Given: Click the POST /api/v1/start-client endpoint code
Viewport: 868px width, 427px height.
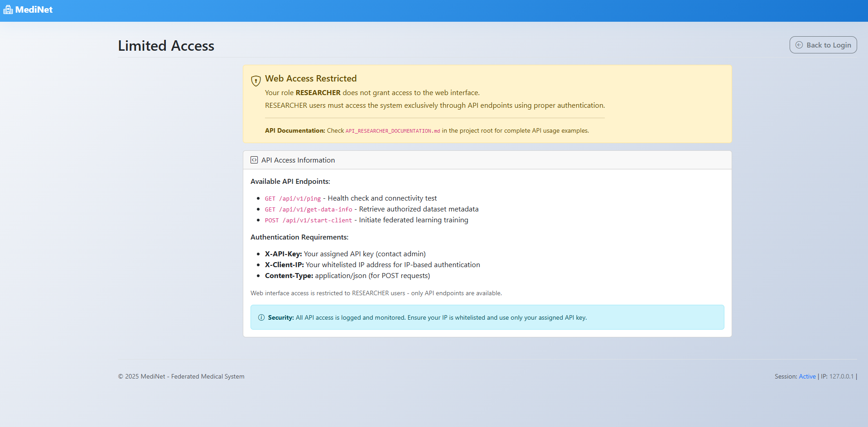Looking at the screenshot, I should click(309, 220).
